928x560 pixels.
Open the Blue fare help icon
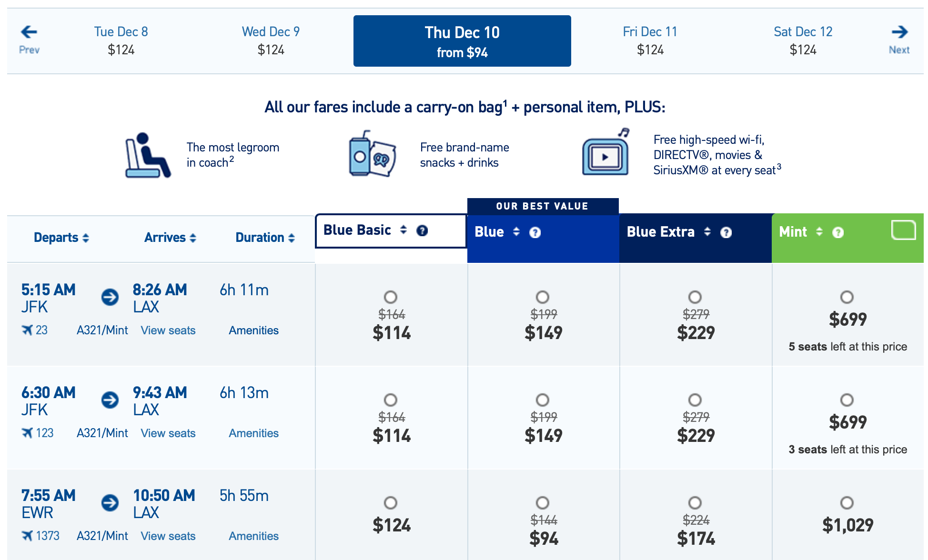535,233
